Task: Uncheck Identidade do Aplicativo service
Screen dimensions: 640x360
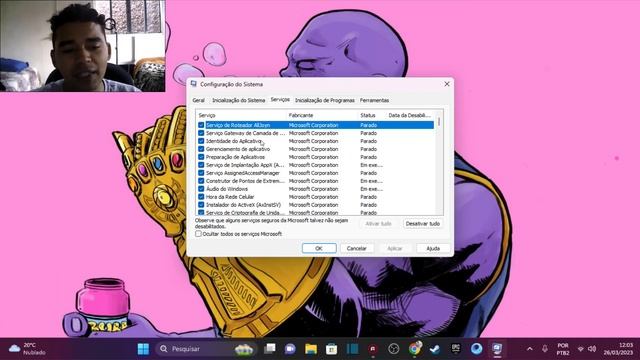Action: tap(201, 141)
